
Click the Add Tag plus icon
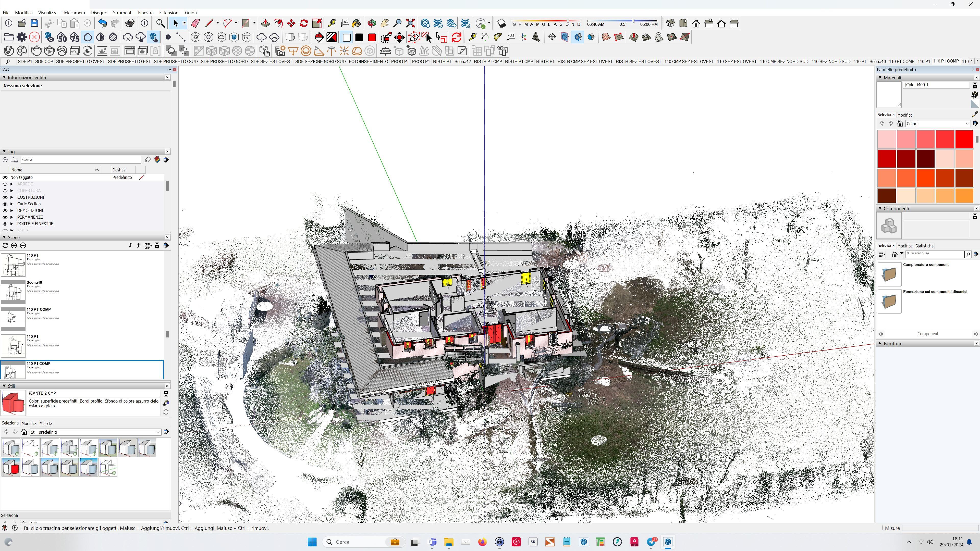click(5, 160)
